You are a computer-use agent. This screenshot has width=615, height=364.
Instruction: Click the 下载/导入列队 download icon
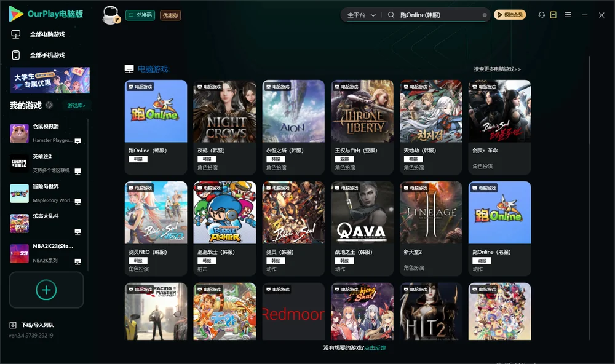[x=13, y=325]
